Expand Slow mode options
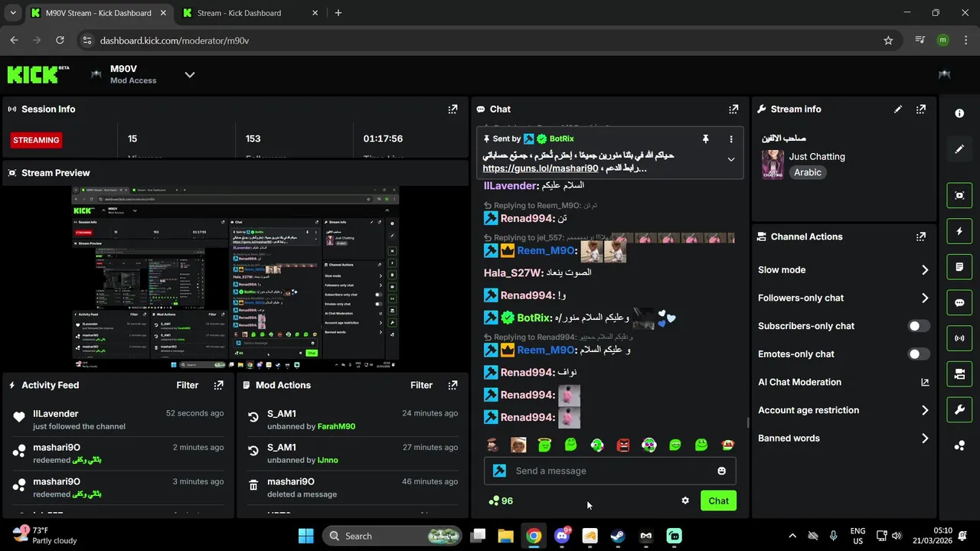The image size is (980, 551). (x=924, y=270)
